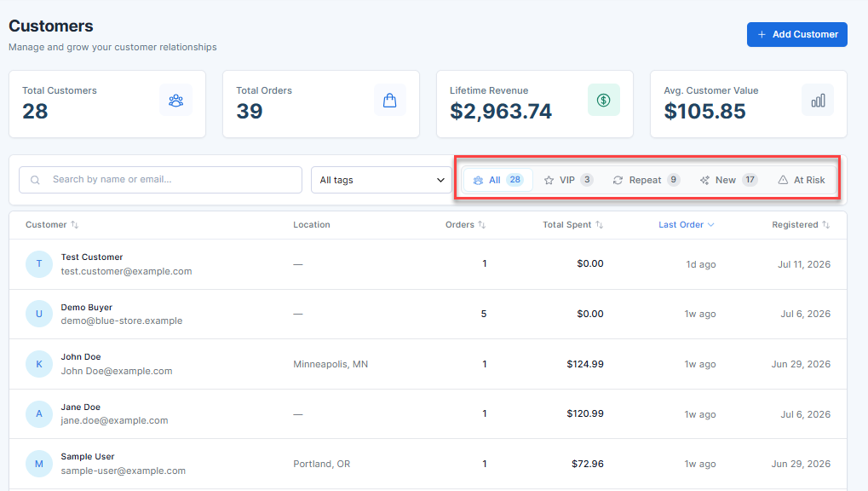
Task: Click the $120.99 total spent cell
Action: coord(585,413)
